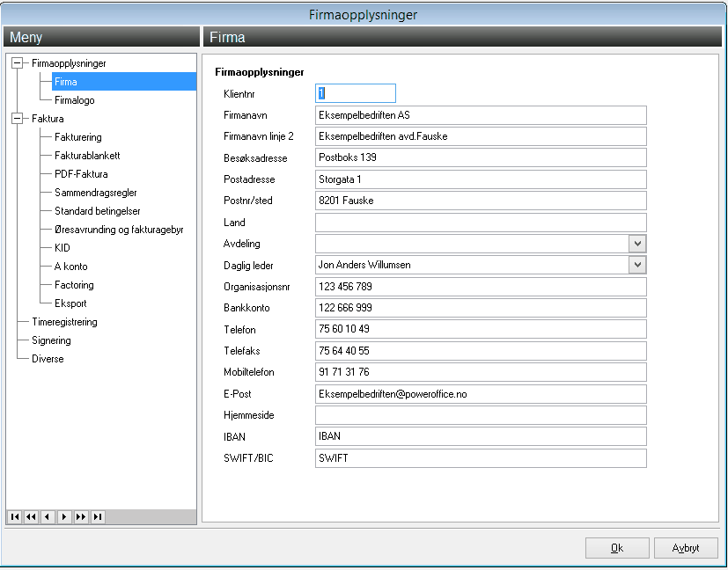Open Sammendragsregler item
728x570 pixels.
[96, 193]
